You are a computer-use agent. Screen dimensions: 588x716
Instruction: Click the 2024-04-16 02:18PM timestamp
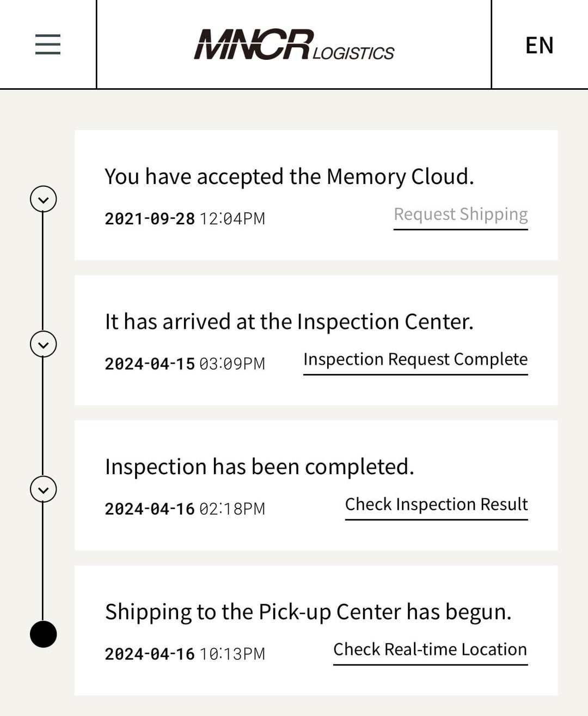tap(185, 509)
